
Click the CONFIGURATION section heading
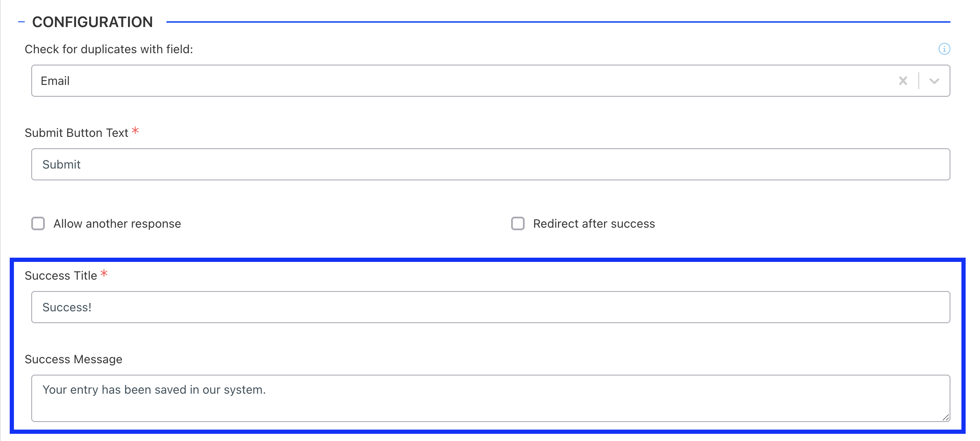[x=93, y=22]
